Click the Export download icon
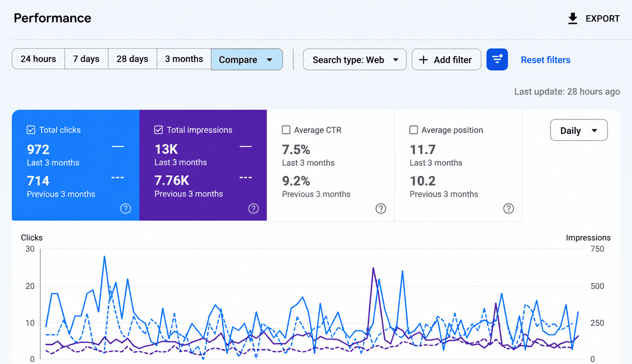This screenshot has width=632, height=364. tap(573, 18)
